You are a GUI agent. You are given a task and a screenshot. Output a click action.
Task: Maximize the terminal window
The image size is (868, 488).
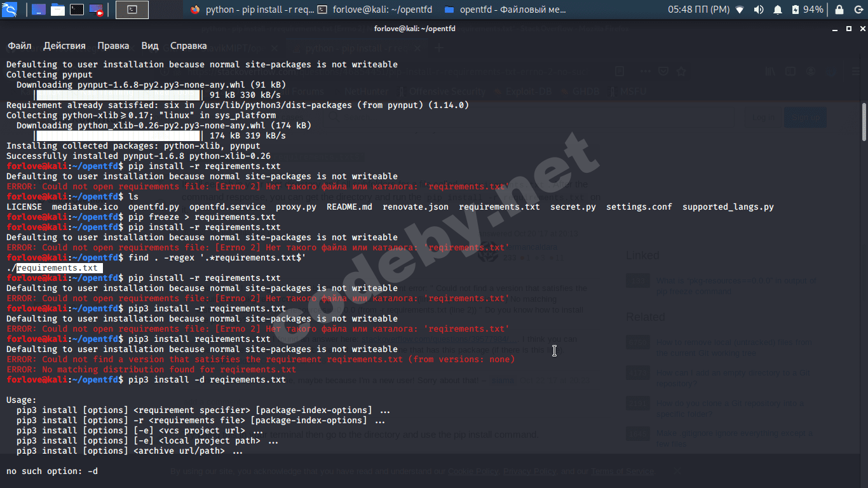[849, 29]
